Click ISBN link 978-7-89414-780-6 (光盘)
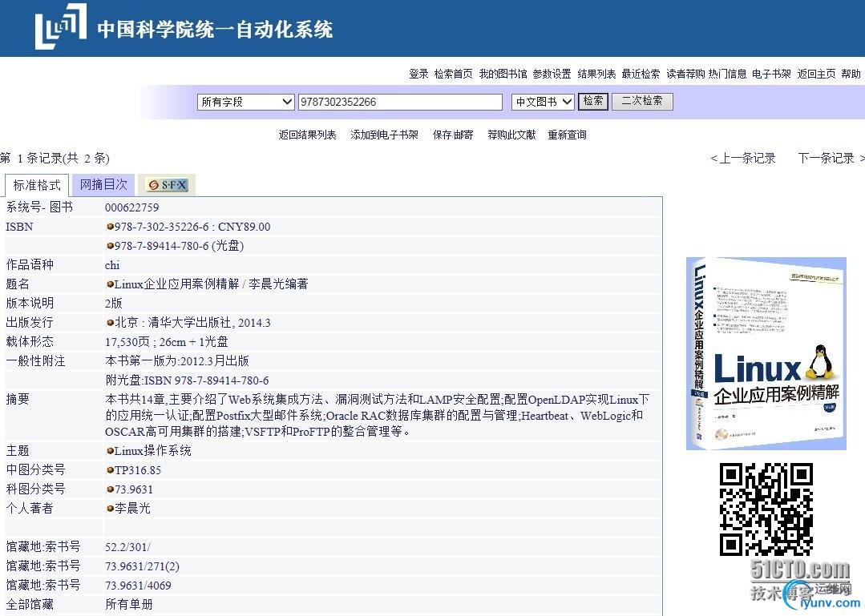The height and width of the screenshot is (616, 865). pos(180,246)
